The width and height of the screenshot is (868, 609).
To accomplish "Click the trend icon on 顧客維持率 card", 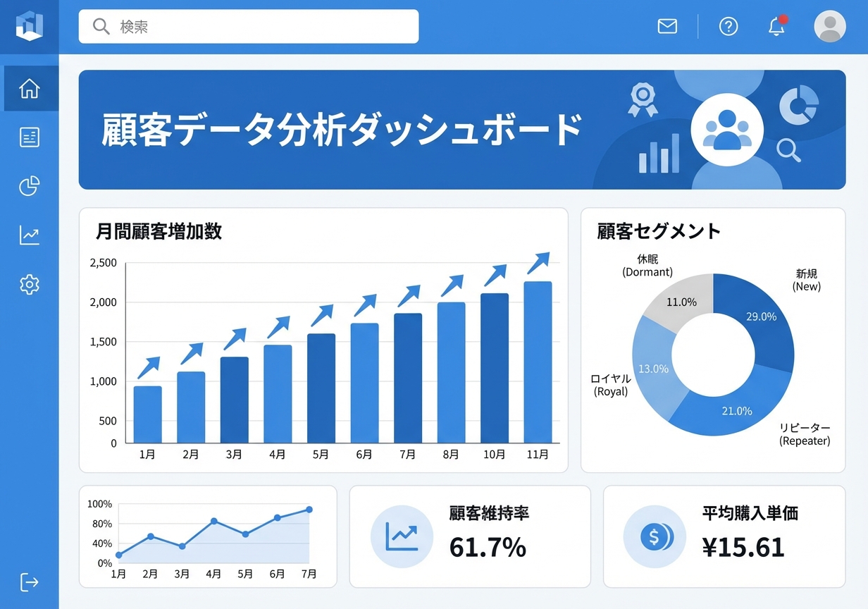I will [x=402, y=536].
